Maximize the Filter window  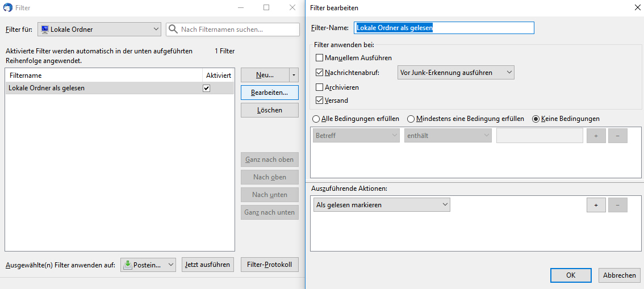tap(266, 8)
